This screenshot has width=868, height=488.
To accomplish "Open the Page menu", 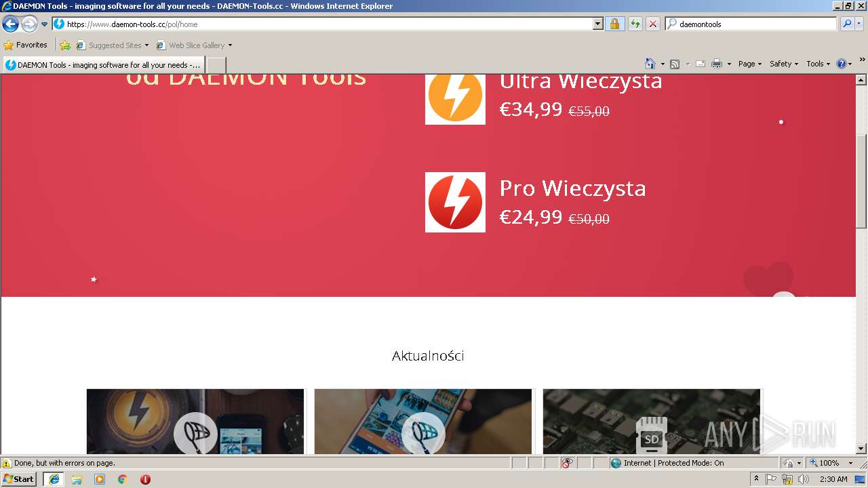I will [x=750, y=64].
